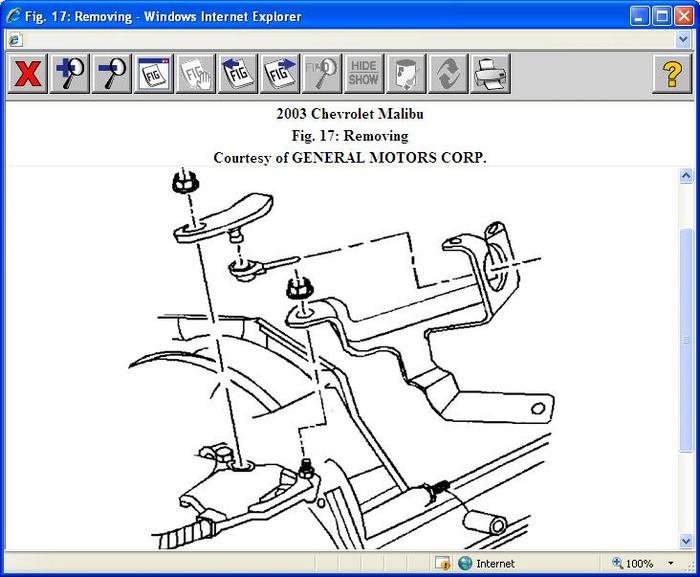
Task: Zoom in with the plus magnifier
Action: click(70, 73)
